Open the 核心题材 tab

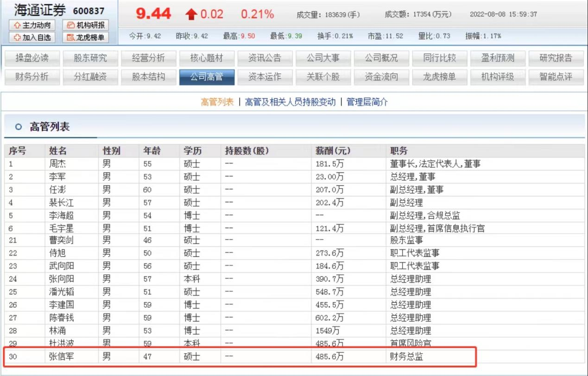point(207,58)
